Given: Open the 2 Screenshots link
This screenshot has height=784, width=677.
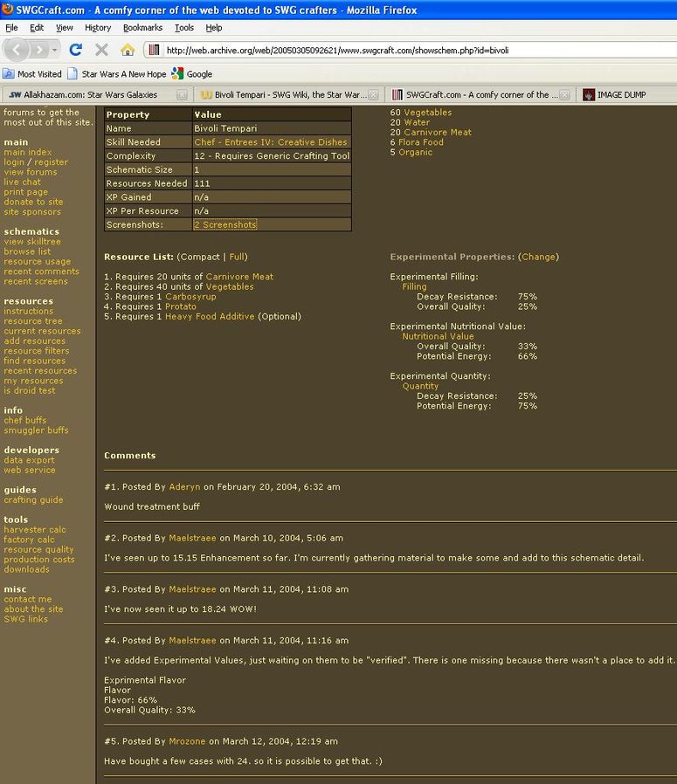Looking at the screenshot, I should click(225, 224).
